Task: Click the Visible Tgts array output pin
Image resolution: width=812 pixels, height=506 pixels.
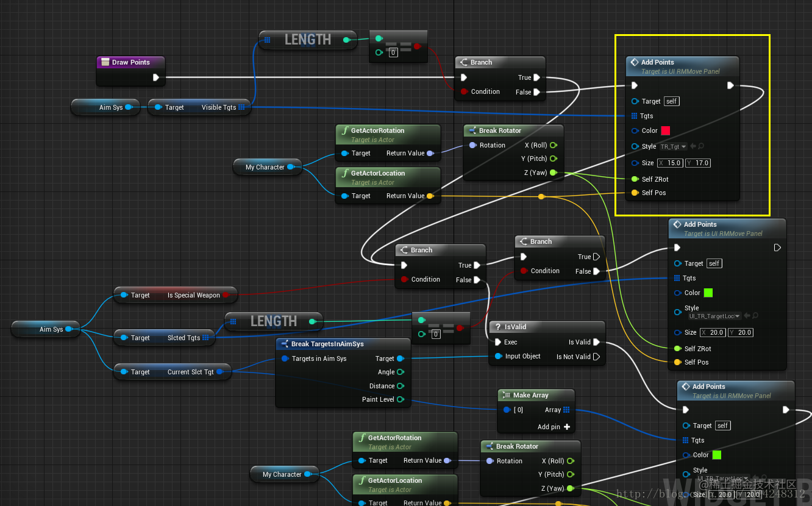Action: pos(242,107)
